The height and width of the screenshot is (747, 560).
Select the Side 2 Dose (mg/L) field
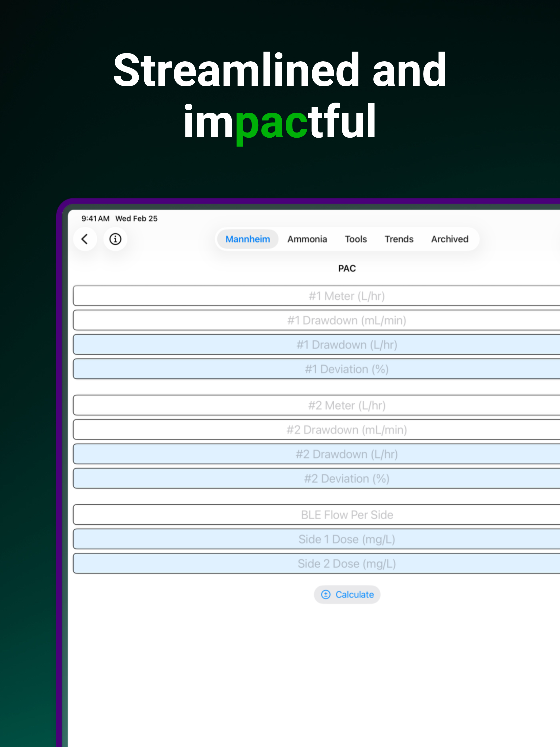click(317, 563)
